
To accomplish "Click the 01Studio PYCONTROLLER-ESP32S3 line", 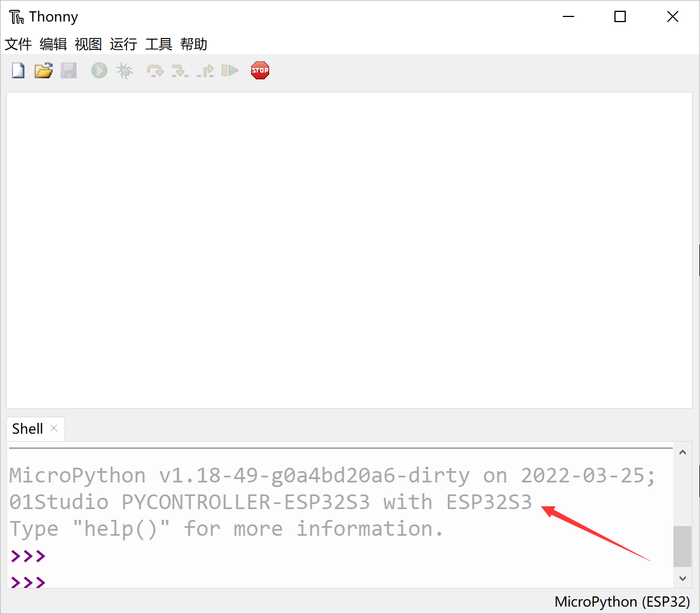I will coord(271,502).
